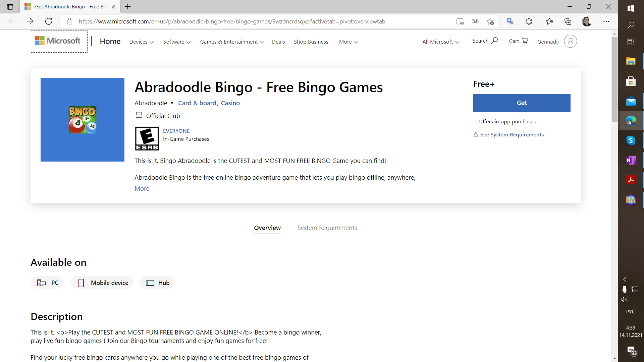The height and width of the screenshot is (362, 644).
Task: Toggle the Casino category filter
Action: tap(231, 103)
